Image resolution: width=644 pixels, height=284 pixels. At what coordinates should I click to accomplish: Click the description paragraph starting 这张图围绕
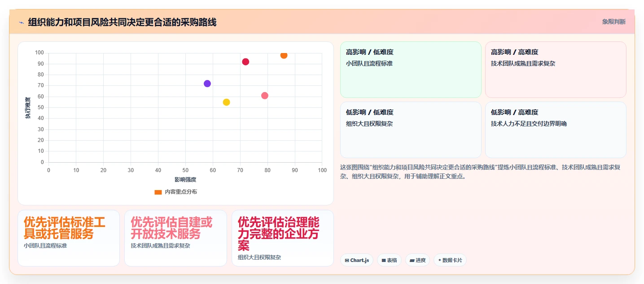[480, 172]
